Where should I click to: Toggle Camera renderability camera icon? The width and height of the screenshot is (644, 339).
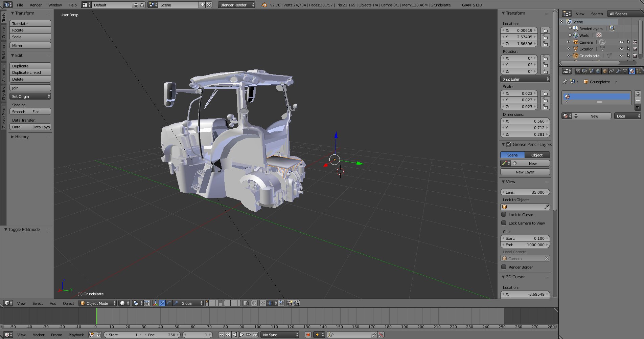(x=635, y=42)
